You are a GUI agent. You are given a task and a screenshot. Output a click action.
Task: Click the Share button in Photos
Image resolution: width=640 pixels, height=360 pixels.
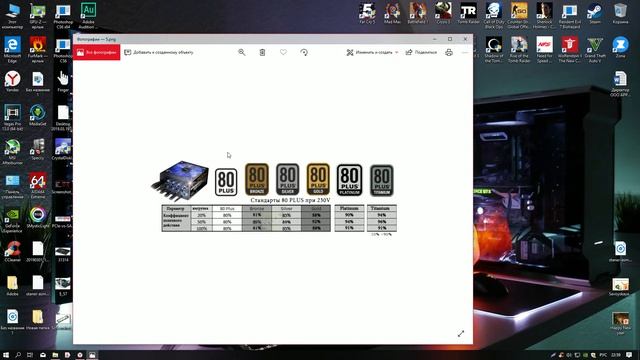tap(421, 52)
